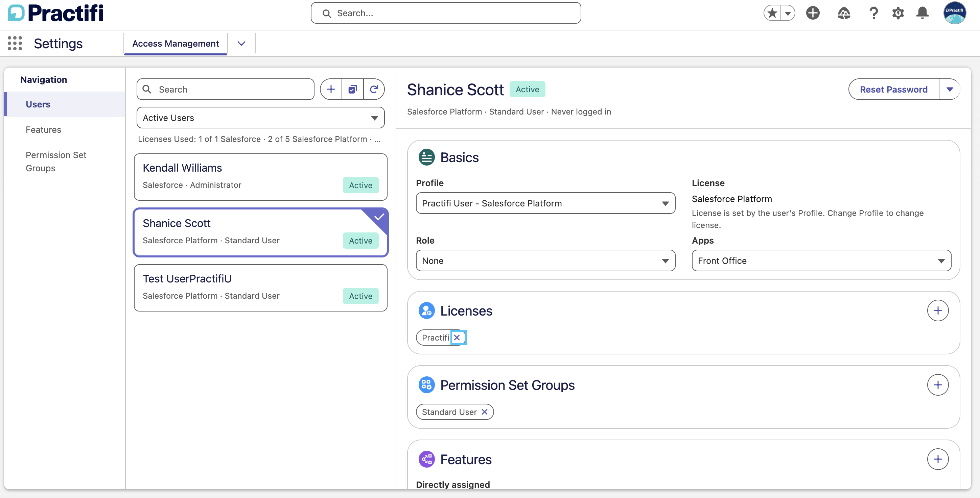Add a feature with the plus button
Screen dimensions: 980x498
click(938, 459)
